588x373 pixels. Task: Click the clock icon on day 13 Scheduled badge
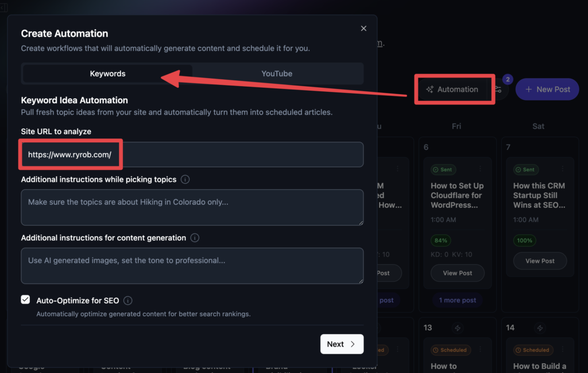pos(435,350)
